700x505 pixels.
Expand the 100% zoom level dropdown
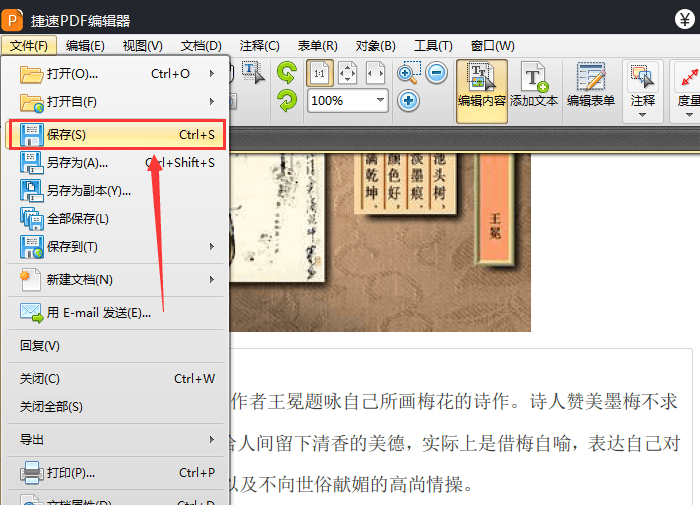380,100
